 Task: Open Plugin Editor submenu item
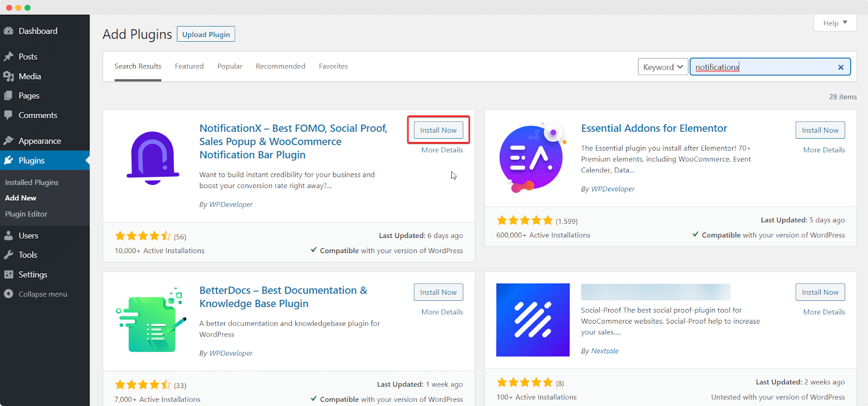[26, 214]
